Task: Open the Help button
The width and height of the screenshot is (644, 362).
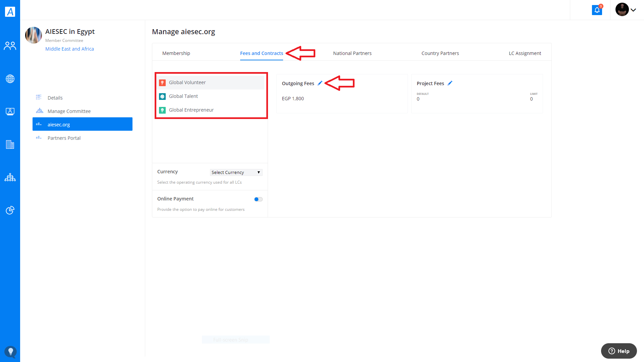Action: [x=619, y=351]
